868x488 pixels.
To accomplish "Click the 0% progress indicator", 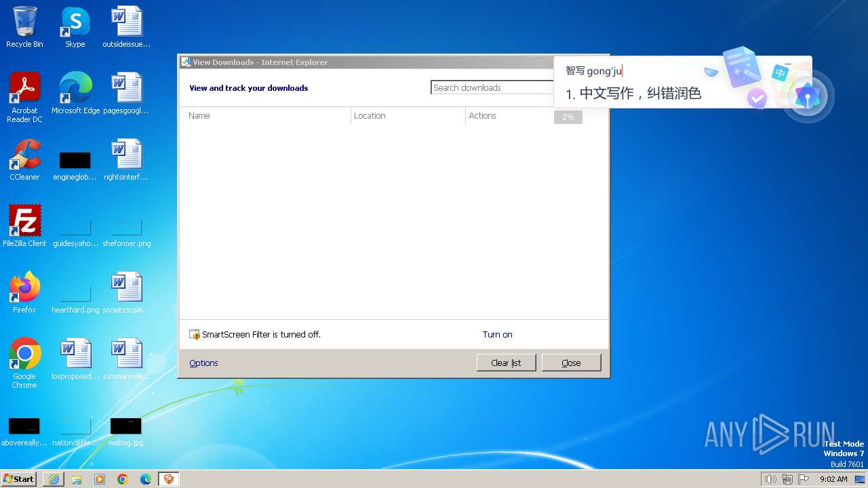I will (568, 117).
